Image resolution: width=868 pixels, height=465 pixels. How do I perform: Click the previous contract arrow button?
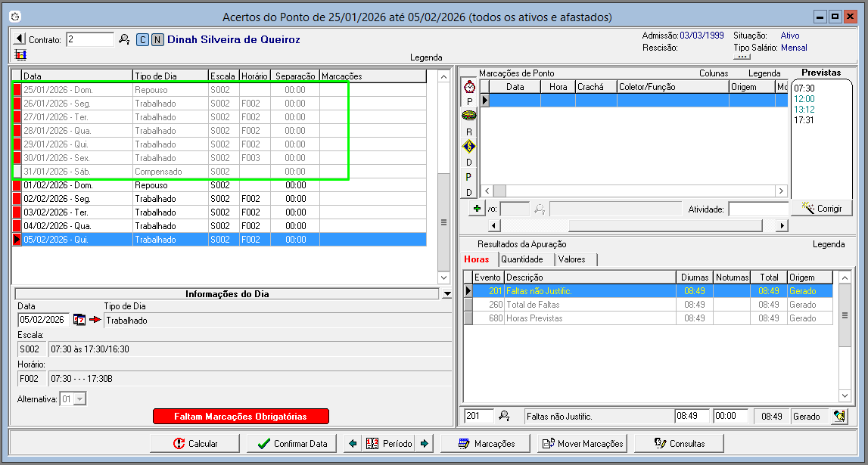point(20,39)
